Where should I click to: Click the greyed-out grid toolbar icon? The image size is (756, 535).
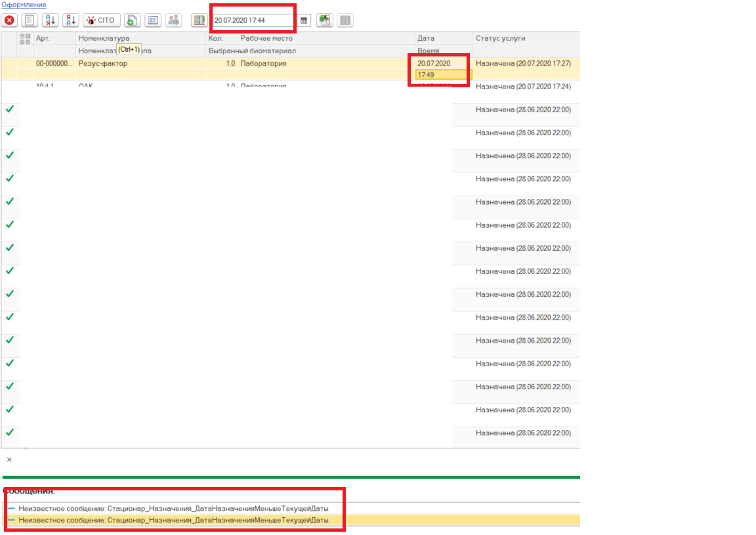point(345,20)
